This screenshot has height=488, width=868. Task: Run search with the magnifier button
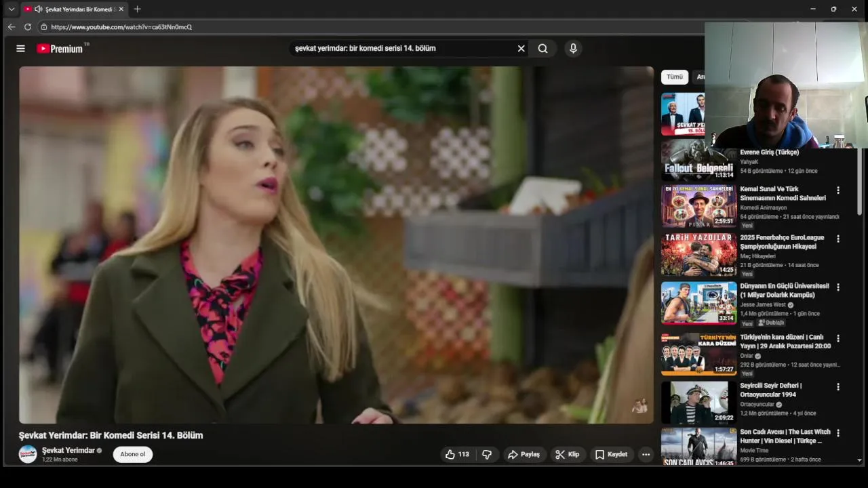542,48
